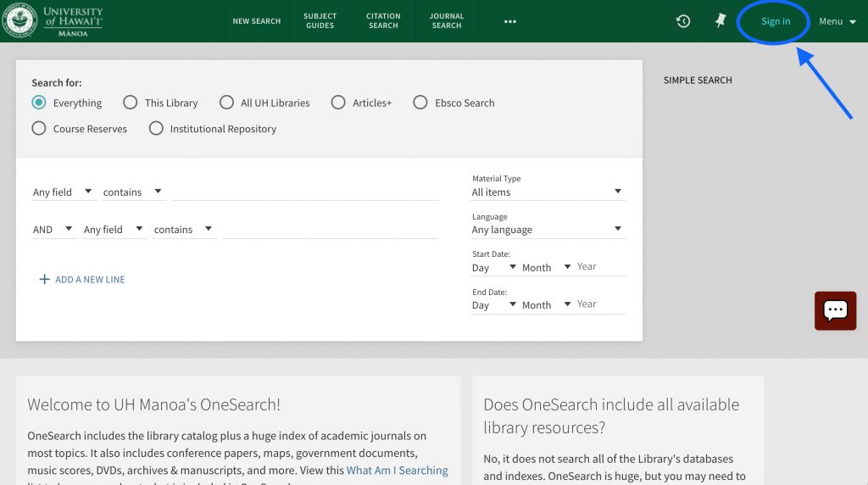Click the second row search term input field
The image size is (868, 485).
coord(331,229)
